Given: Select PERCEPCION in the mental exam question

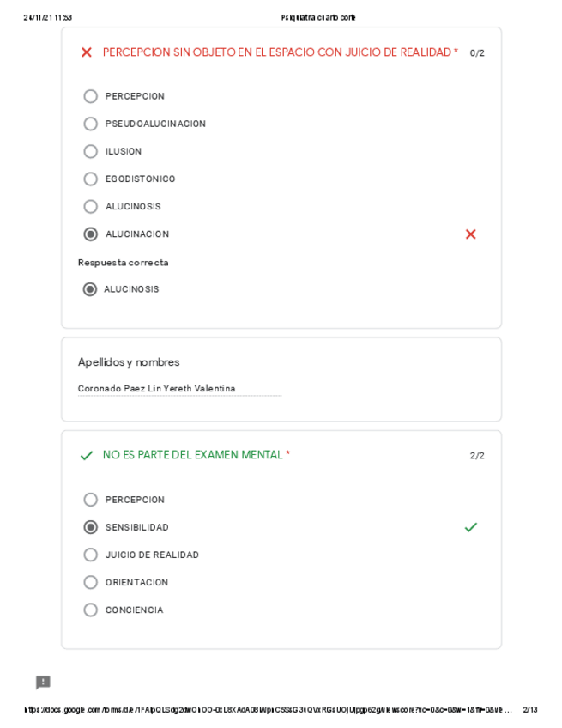Looking at the screenshot, I should pyautogui.click(x=91, y=500).
